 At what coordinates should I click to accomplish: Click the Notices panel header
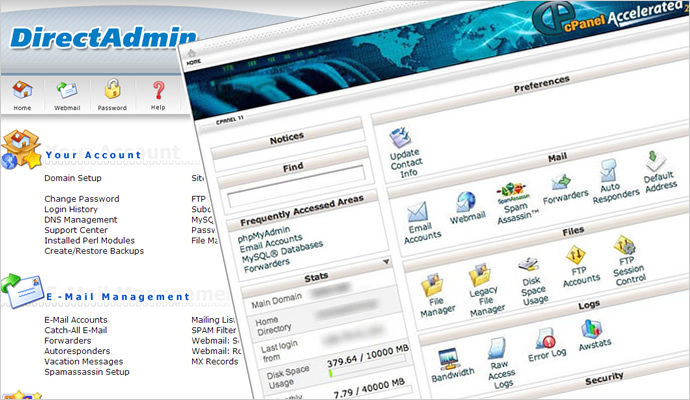click(x=287, y=139)
